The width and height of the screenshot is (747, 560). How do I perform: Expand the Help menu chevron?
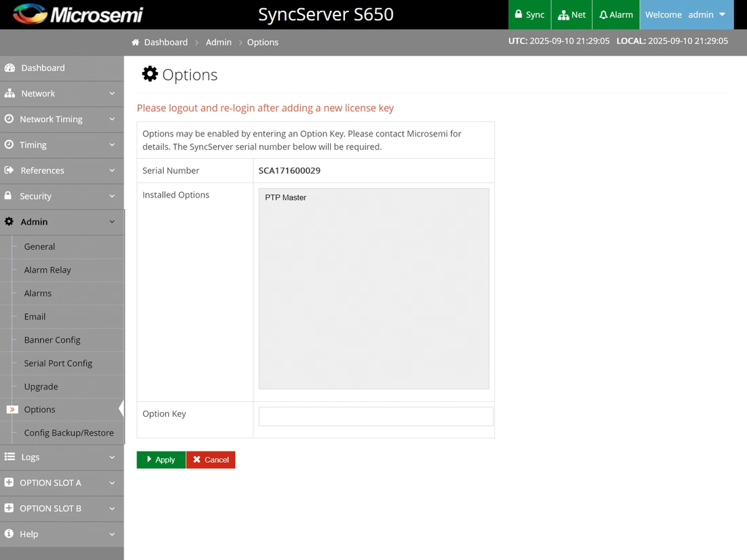tap(112, 534)
